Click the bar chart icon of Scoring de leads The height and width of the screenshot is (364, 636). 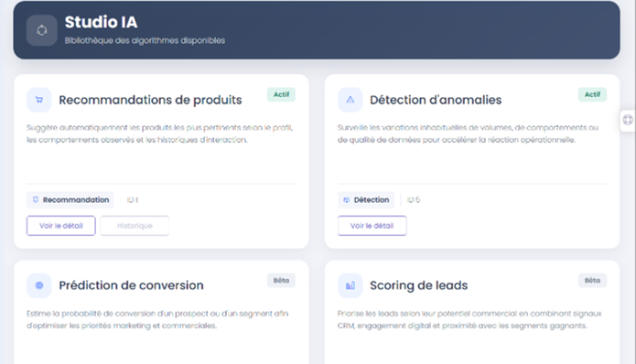[350, 285]
